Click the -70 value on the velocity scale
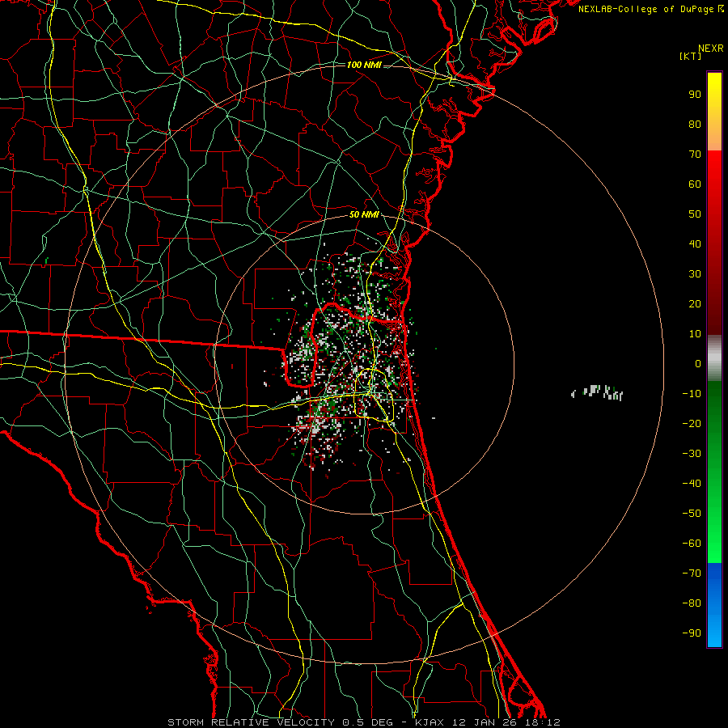 coord(692,574)
